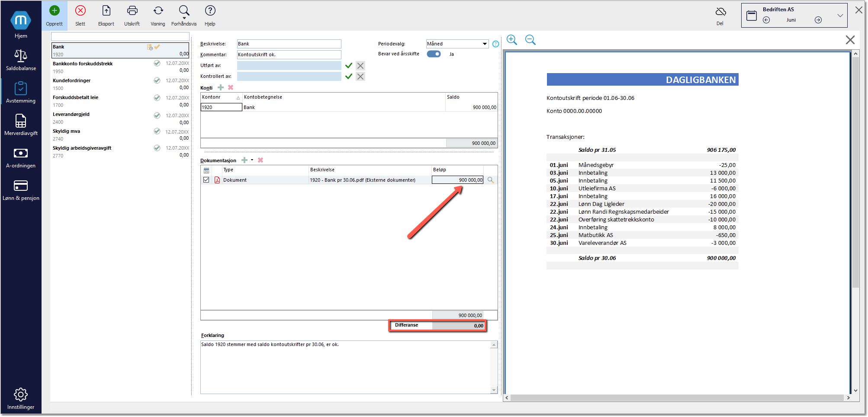Click into the Kommentar field
This screenshot has width=868, height=417.
289,55
